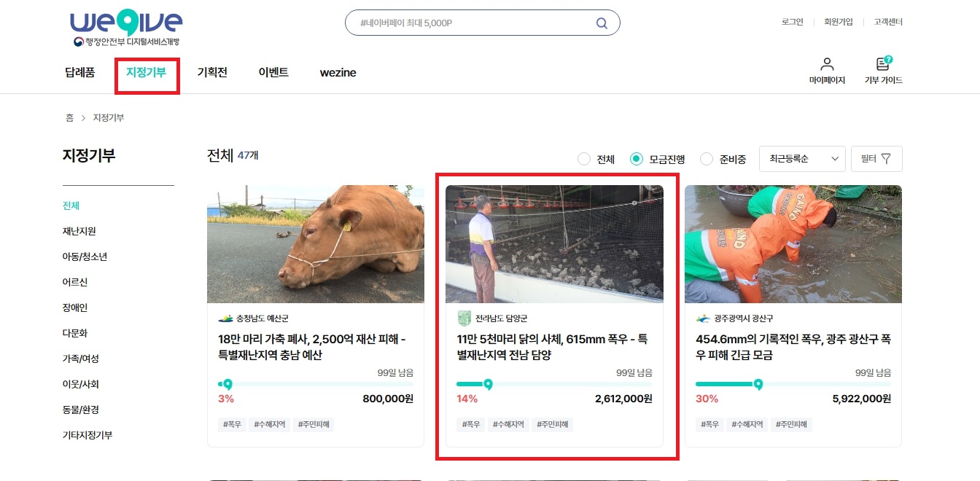Open the 최근등록순 sort dropdown
The width and height of the screenshot is (980, 481).
[802, 159]
